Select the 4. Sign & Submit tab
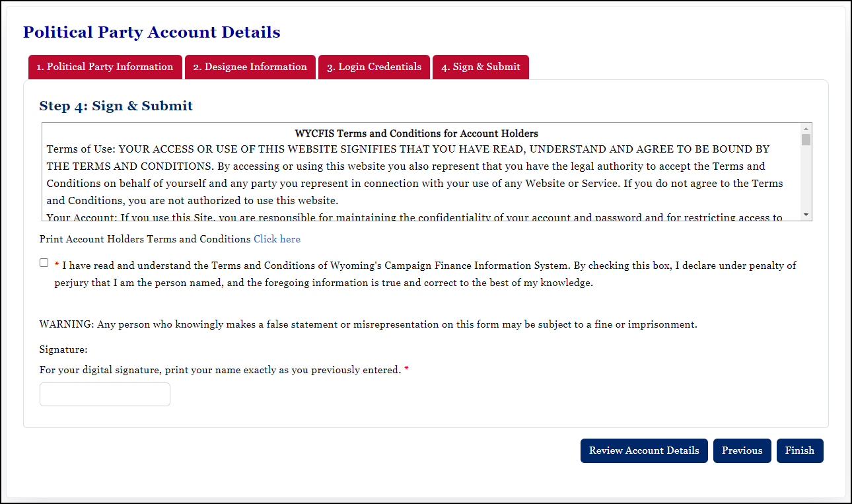This screenshot has height=504, width=852. (x=480, y=67)
